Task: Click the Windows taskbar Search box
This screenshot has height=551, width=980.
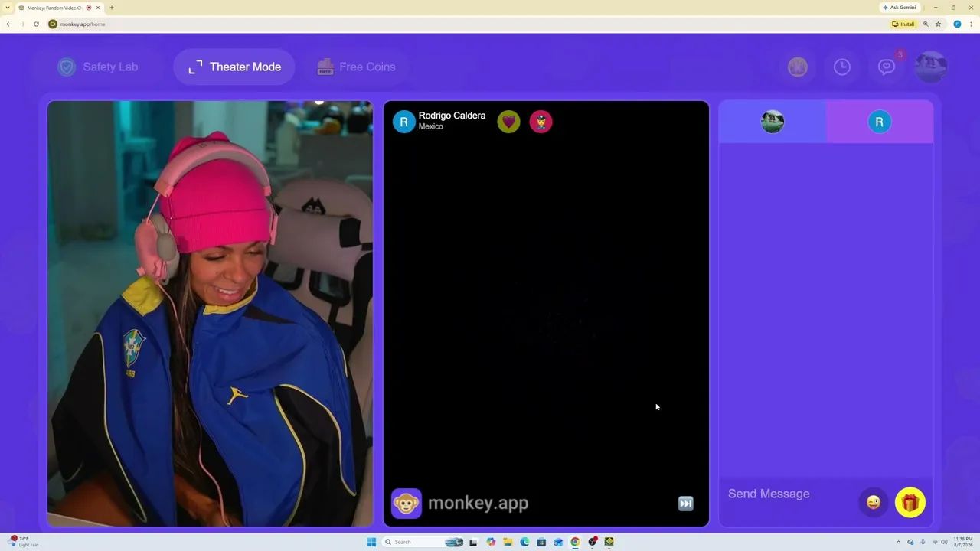Action: [423, 542]
